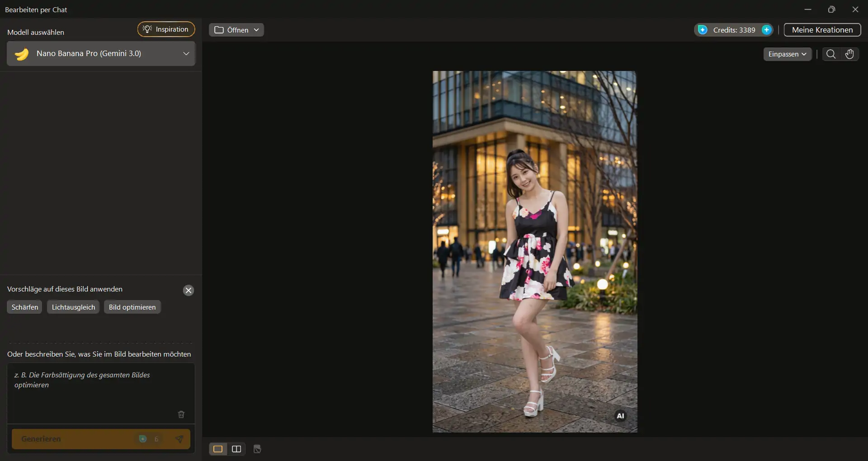The width and height of the screenshot is (868, 461).
Task: Click the third view icon in bottom bar
Action: click(x=257, y=449)
